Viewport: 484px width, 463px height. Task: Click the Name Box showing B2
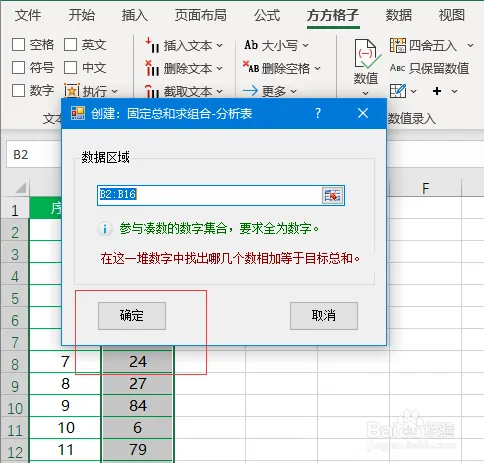click(x=34, y=155)
